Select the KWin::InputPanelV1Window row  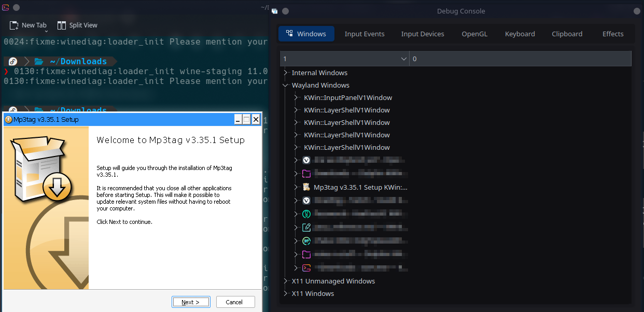[348, 97]
